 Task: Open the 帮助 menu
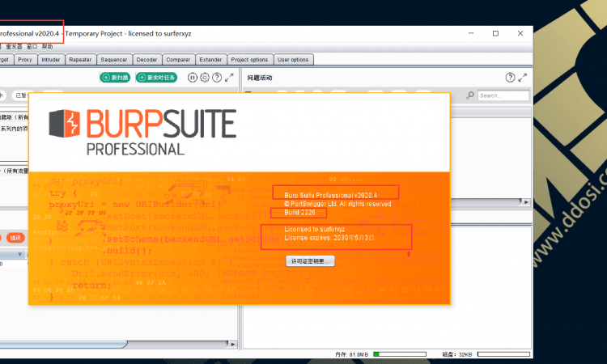[x=47, y=46]
